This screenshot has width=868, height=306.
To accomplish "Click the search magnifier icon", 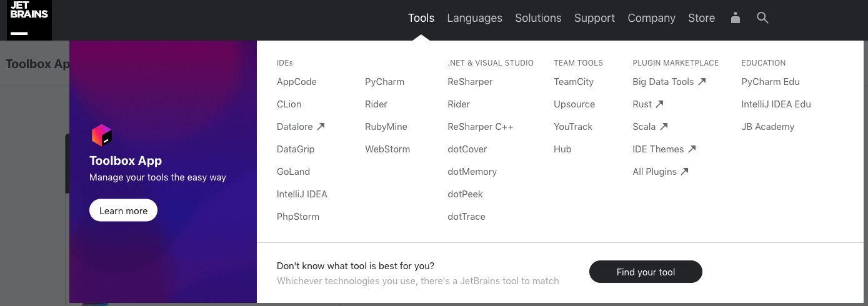I will click(762, 18).
